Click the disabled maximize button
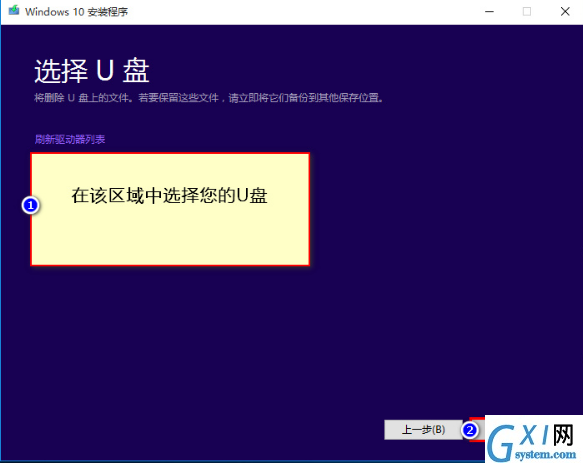 click(527, 12)
